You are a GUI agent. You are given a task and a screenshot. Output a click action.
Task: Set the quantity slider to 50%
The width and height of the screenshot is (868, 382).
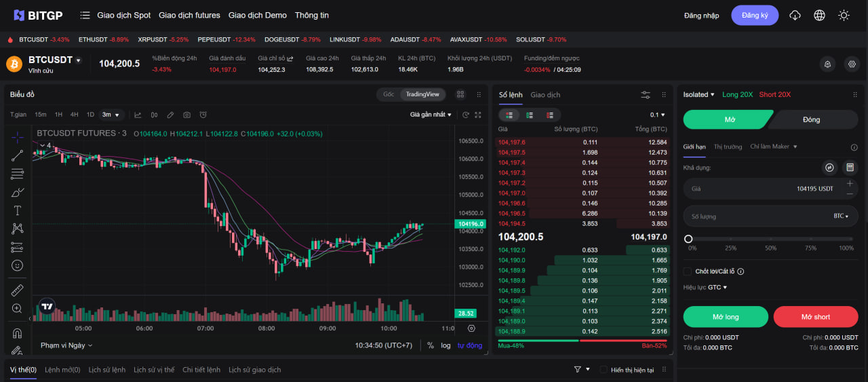[x=770, y=239]
